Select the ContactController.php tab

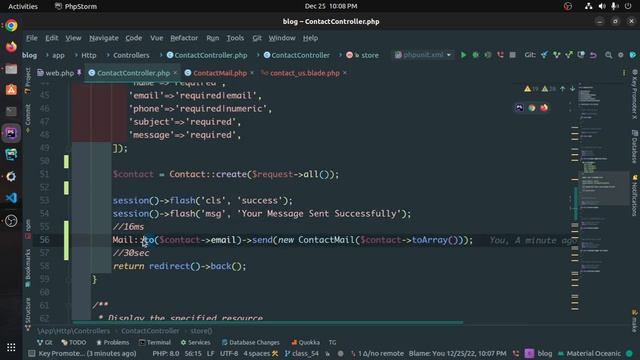[x=133, y=73]
